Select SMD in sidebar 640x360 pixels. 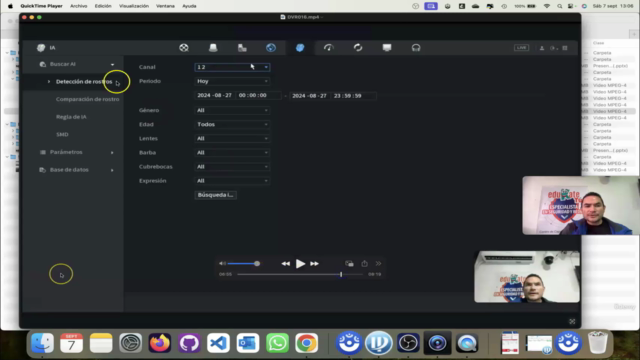tap(62, 134)
